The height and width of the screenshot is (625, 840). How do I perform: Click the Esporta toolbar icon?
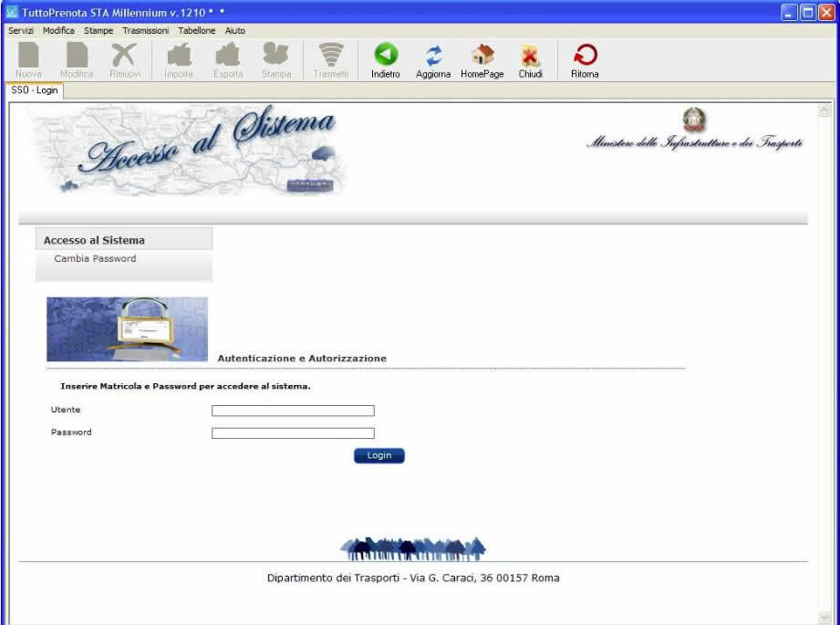(x=228, y=56)
